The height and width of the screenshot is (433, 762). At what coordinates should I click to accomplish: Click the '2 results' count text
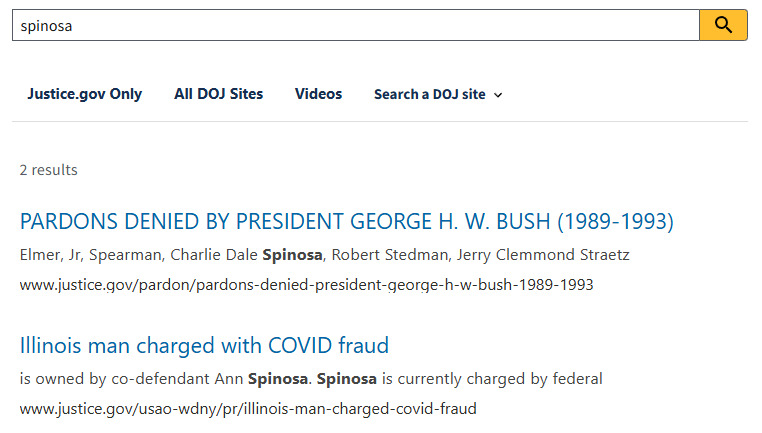point(48,170)
